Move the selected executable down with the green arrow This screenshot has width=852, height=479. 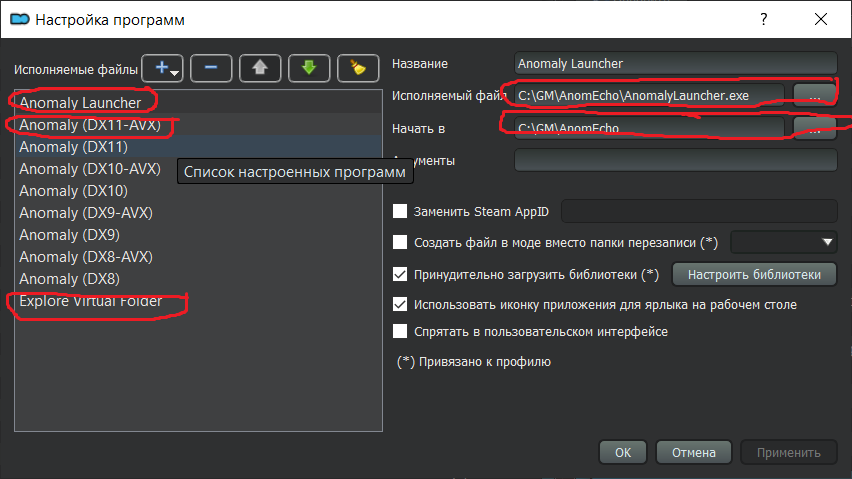pos(309,68)
